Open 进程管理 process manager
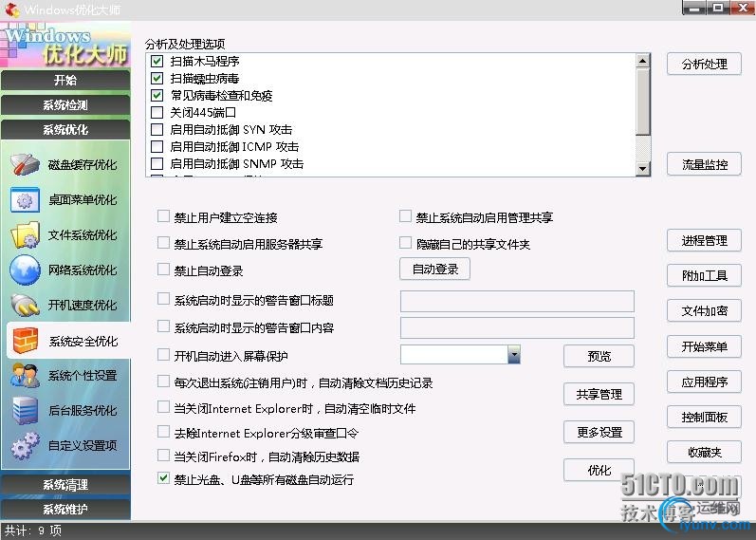The width and height of the screenshot is (756, 540). point(705,240)
